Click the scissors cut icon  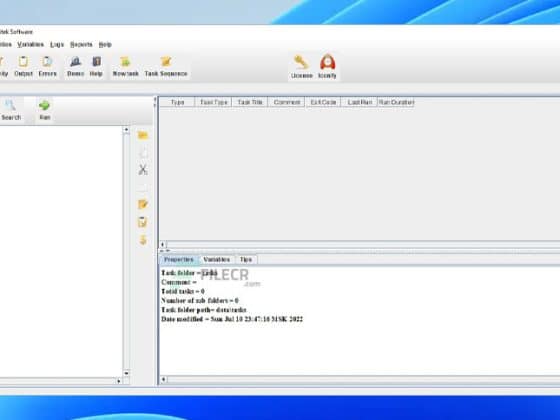point(143,170)
